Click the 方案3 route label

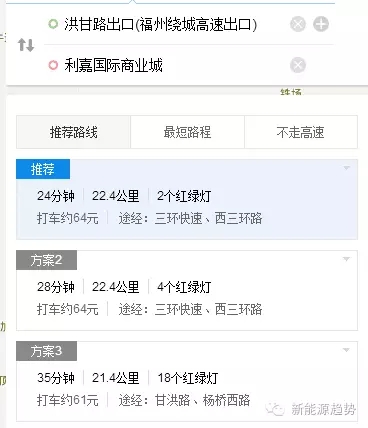point(46,351)
